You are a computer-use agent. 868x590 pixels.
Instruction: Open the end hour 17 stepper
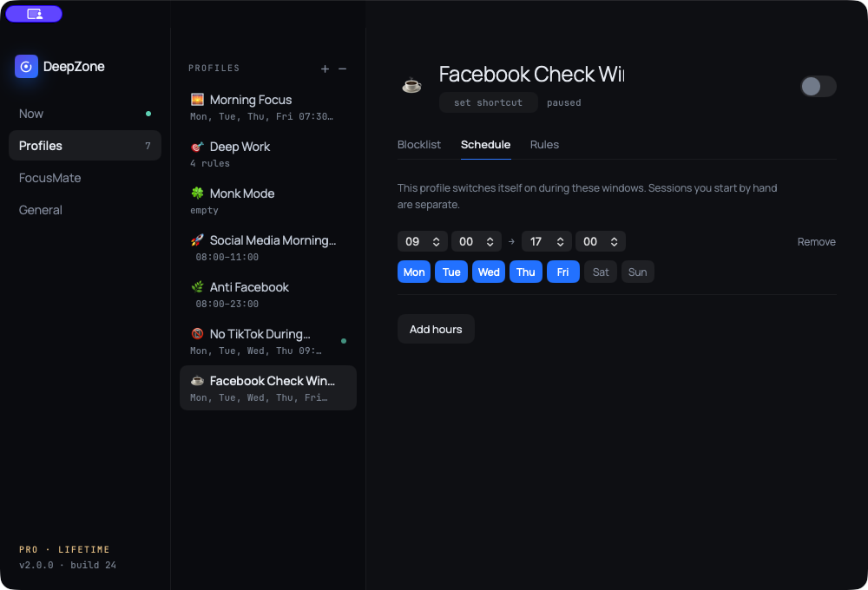tap(546, 241)
